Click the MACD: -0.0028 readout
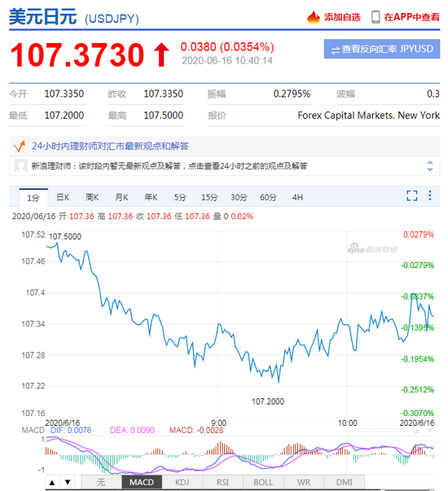This screenshot has height=491, width=448. [x=196, y=430]
